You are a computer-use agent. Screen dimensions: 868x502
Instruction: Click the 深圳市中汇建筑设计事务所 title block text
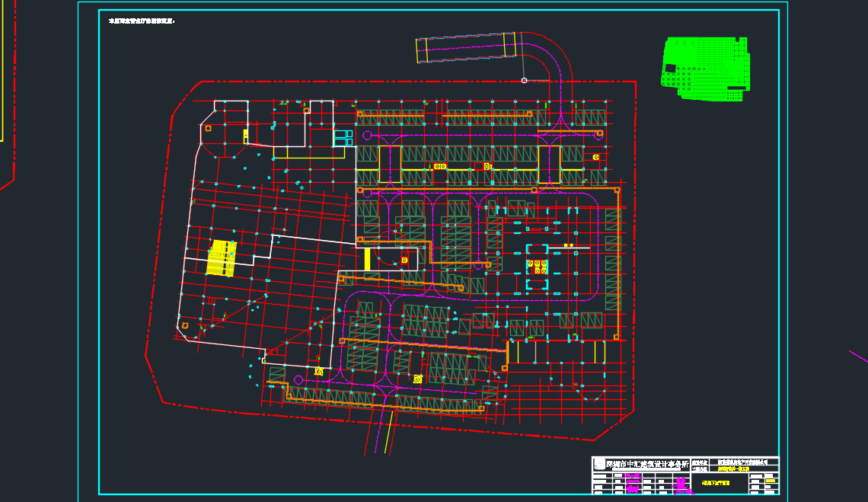click(x=647, y=465)
